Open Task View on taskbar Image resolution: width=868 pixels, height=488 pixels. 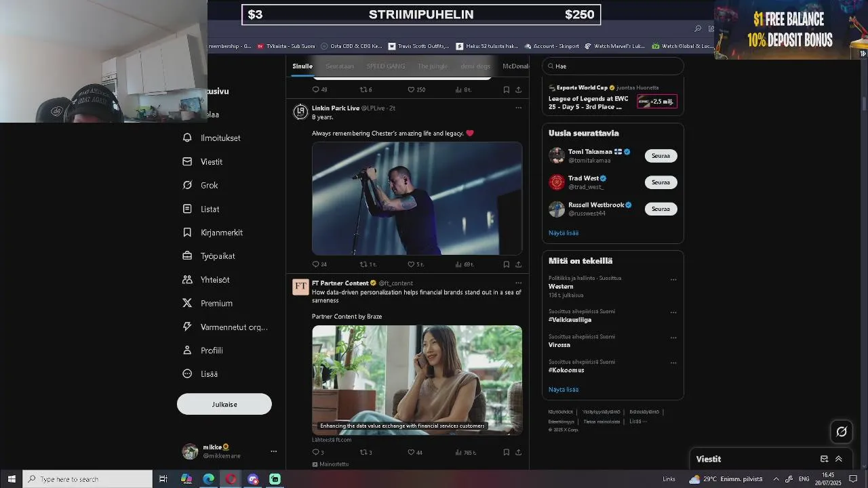(163, 479)
